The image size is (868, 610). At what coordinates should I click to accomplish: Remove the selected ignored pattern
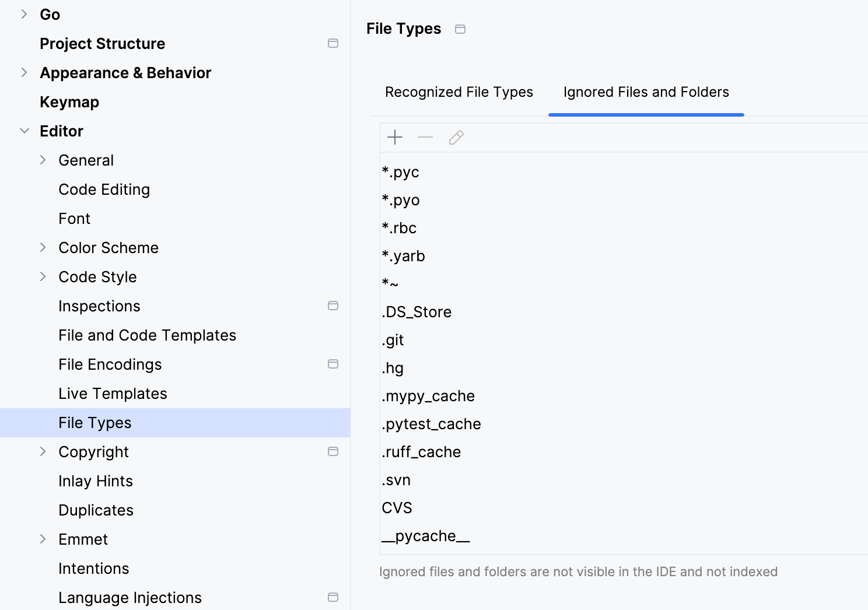pos(425,138)
